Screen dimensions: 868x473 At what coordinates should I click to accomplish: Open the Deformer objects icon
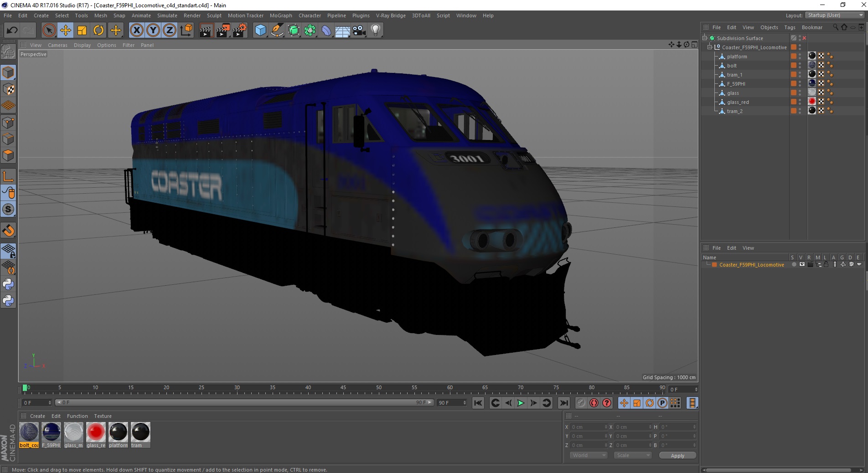point(326,31)
